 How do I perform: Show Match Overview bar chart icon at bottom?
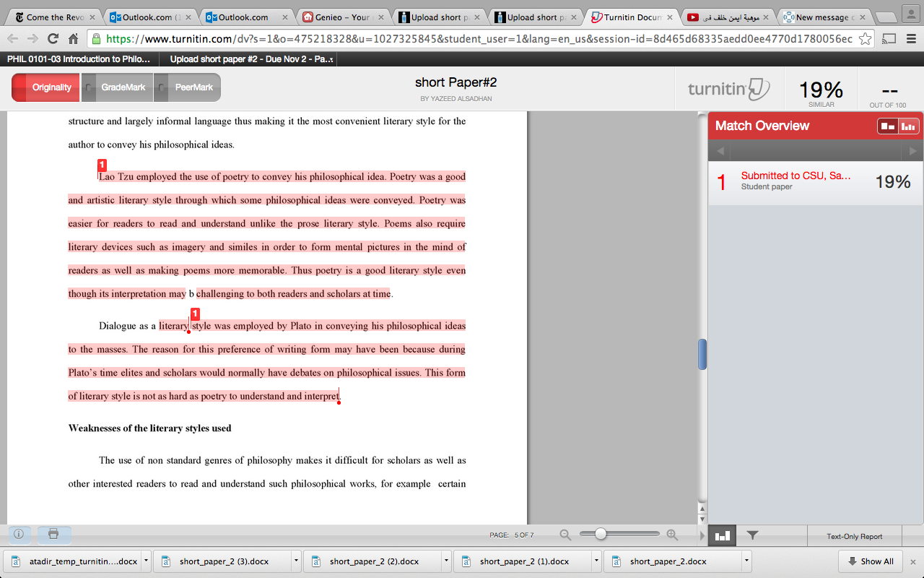point(722,535)
